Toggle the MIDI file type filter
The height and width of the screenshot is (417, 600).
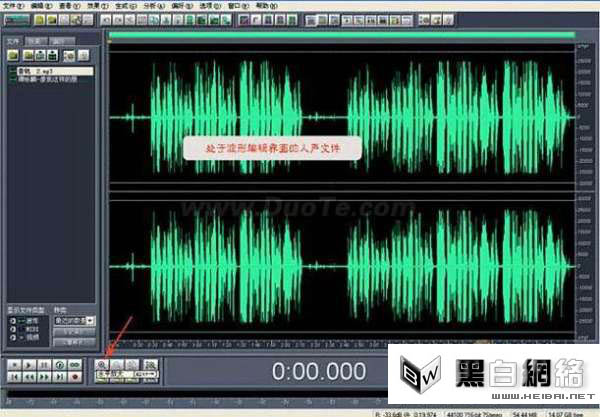[x=13, y=329]
